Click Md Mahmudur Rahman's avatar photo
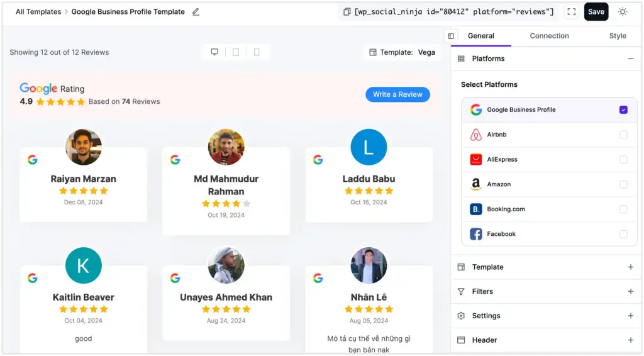Image resolution: width=644 pixels, height=356 pixels. tap(226, 147)
